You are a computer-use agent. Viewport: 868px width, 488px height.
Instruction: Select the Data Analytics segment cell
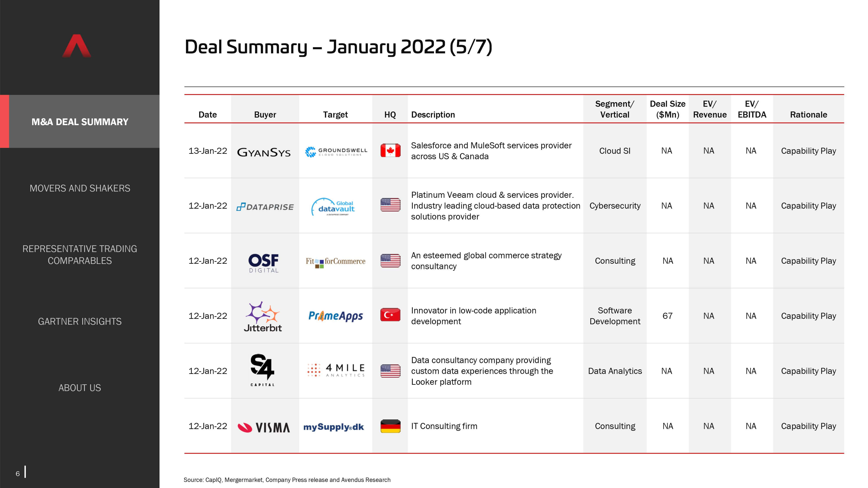pos(615,371)
